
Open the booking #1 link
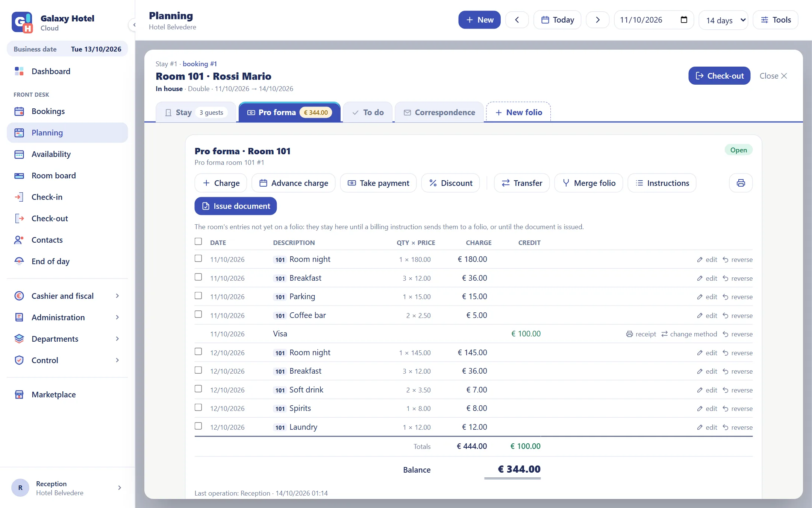200,64
